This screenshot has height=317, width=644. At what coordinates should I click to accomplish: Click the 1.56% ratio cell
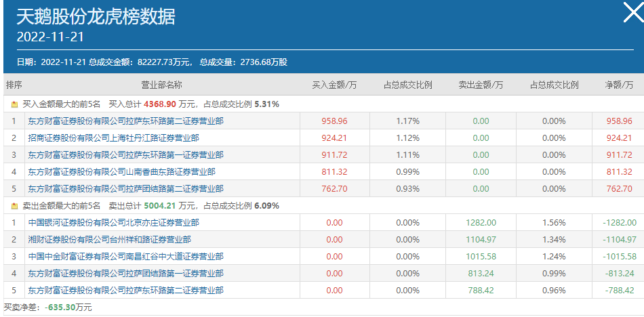pyautogui.click(x=554, y=223)
